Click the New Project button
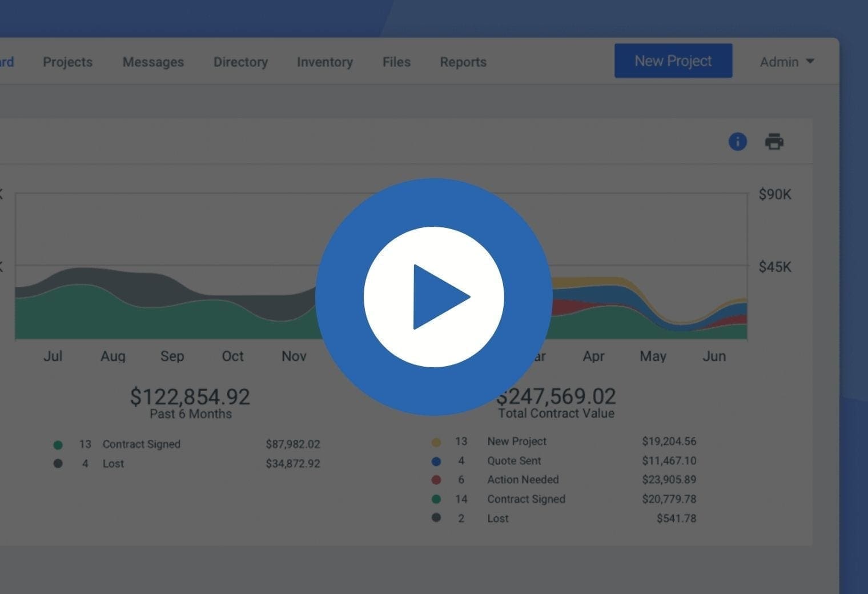Screen dimensions: 868x594 pos(673,61)
